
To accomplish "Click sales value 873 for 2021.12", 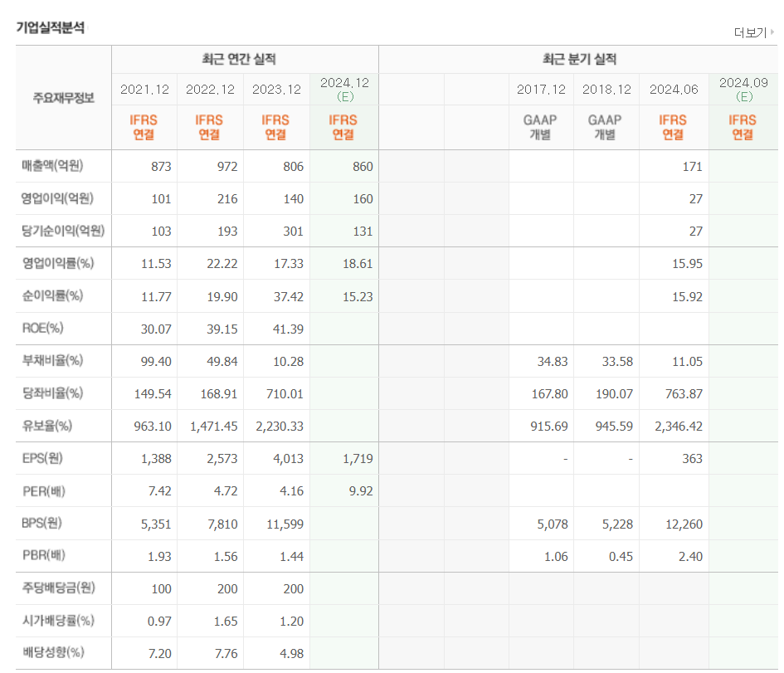I will pyautogui.click(x=161, y=167).
